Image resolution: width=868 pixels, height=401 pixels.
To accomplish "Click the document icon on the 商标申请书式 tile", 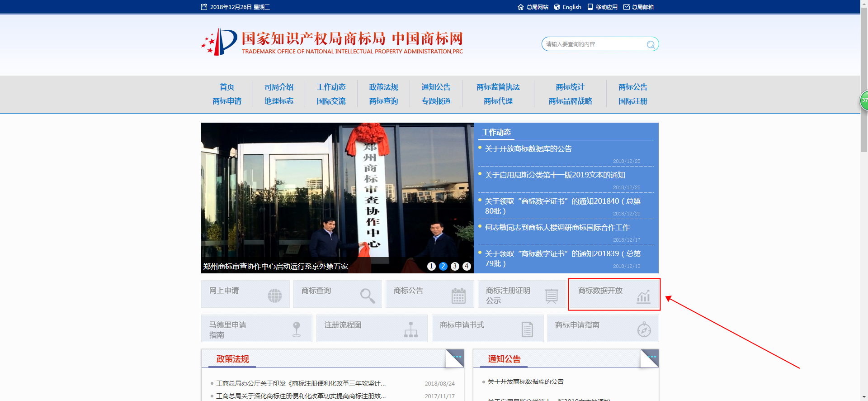I will coord(527,329).
